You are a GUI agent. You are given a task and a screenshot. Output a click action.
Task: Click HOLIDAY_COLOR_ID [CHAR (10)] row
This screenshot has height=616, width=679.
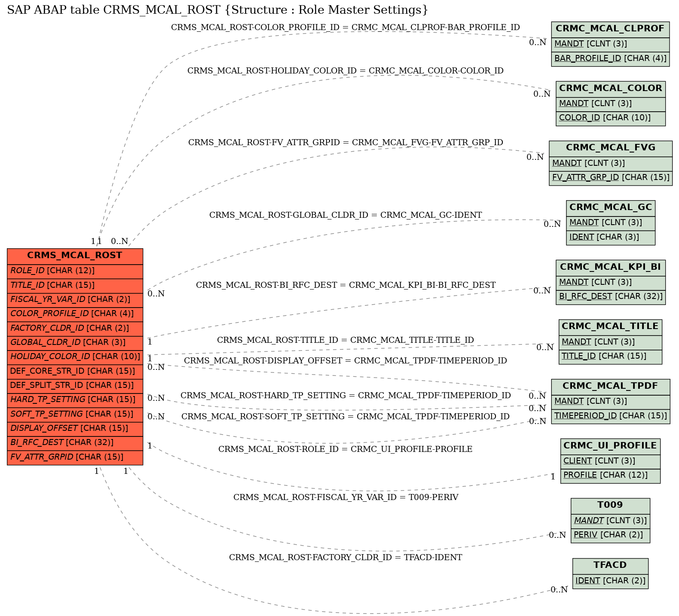point(75,357)
